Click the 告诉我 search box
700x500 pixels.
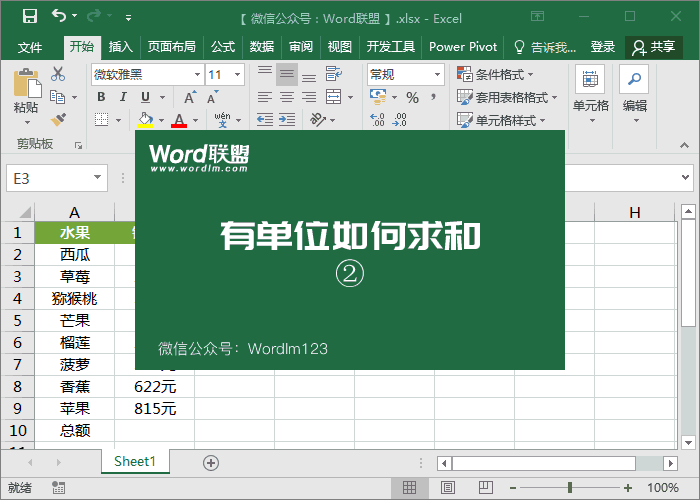(x=546, y=47)
